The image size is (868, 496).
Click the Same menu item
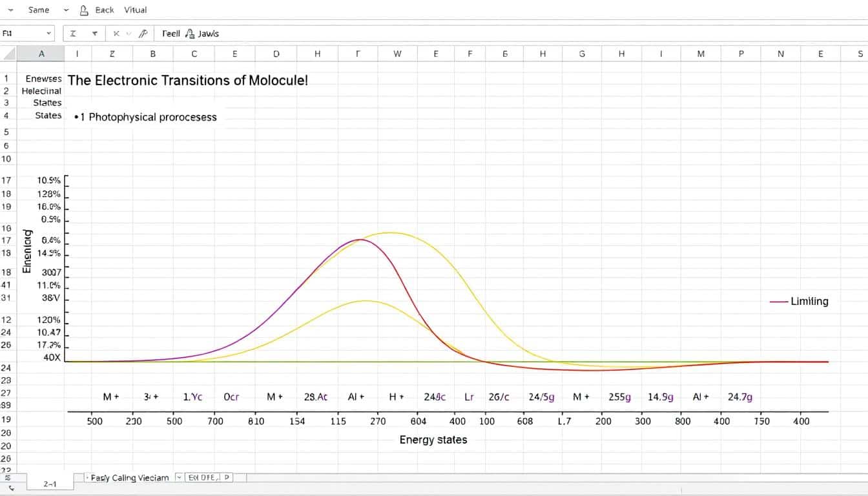pos(39,10)
